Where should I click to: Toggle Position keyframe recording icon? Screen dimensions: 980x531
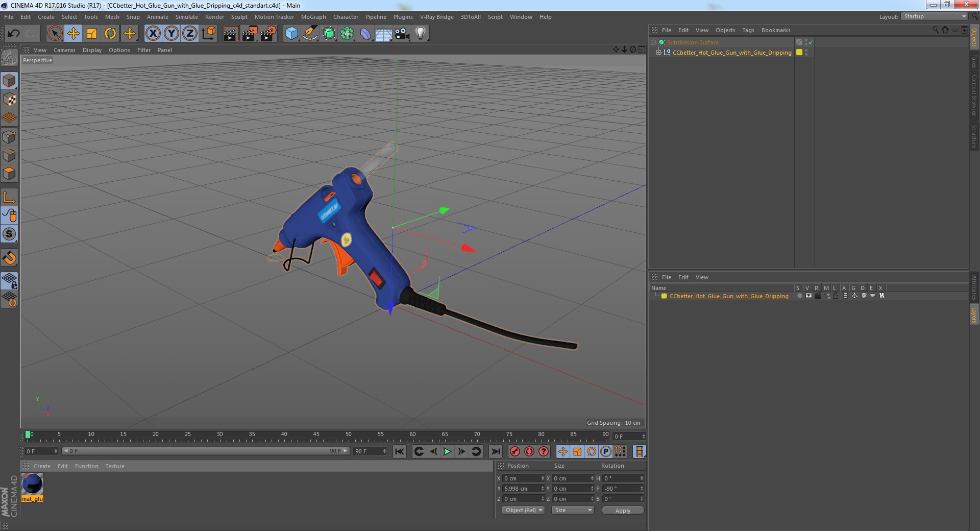[x=562, y=451]
